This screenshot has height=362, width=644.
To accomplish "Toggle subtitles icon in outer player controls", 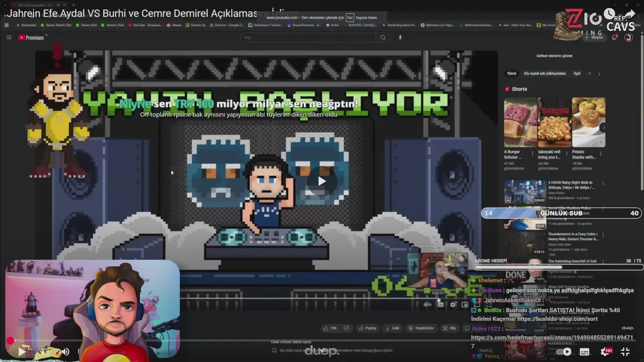I will coord(585,351).
